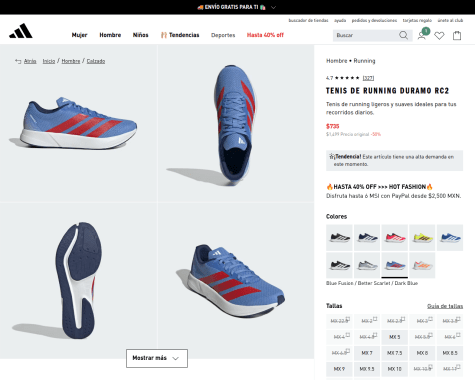Choose size MX 9.5
The height and width of the screenshot is (380, 475).
[x=367, y=369]
